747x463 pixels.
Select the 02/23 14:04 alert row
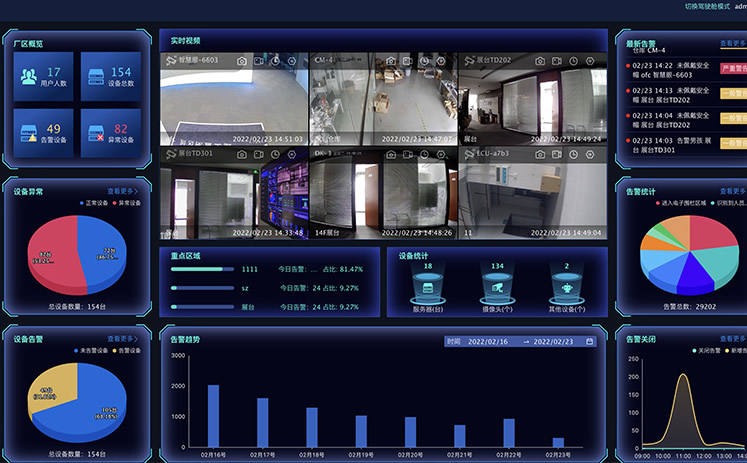tap(686, 120)
